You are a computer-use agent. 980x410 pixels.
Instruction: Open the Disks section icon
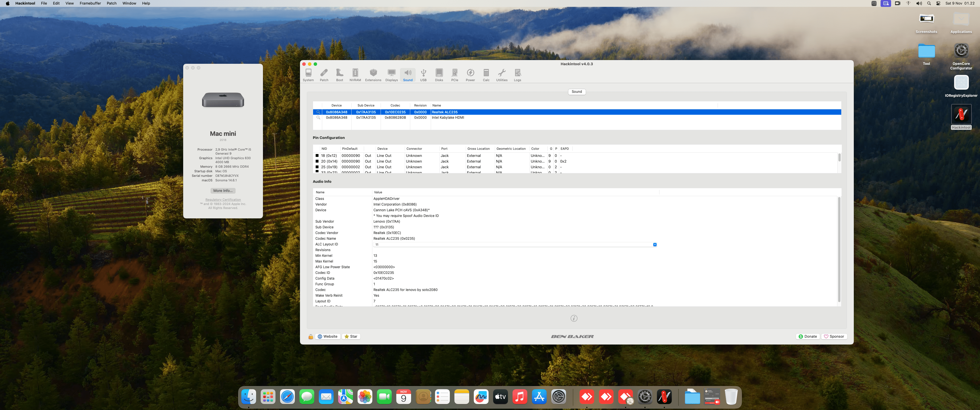click(439, 75)
